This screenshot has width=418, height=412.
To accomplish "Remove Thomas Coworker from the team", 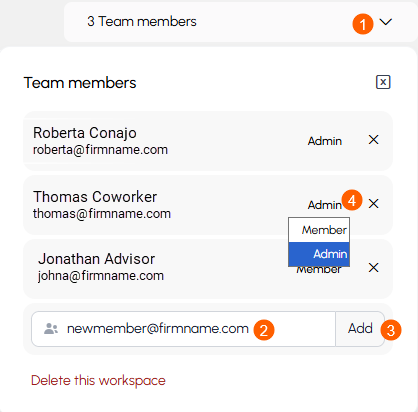I will click(374, 203).
